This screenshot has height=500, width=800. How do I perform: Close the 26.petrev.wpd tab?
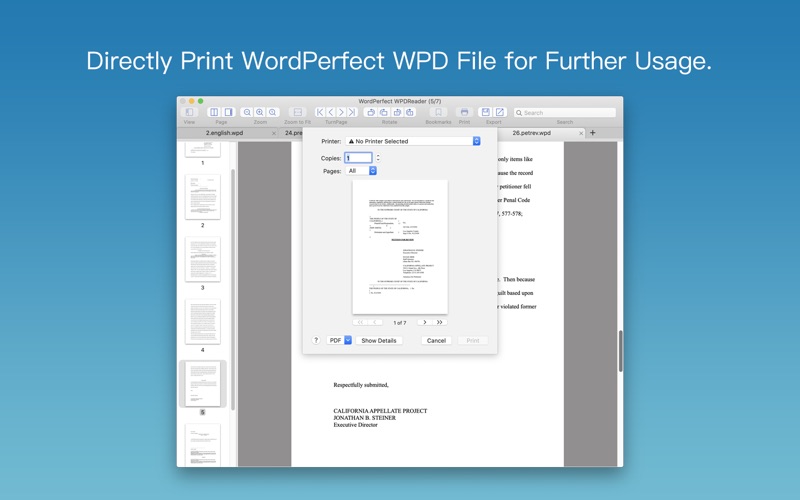[581, 133]
